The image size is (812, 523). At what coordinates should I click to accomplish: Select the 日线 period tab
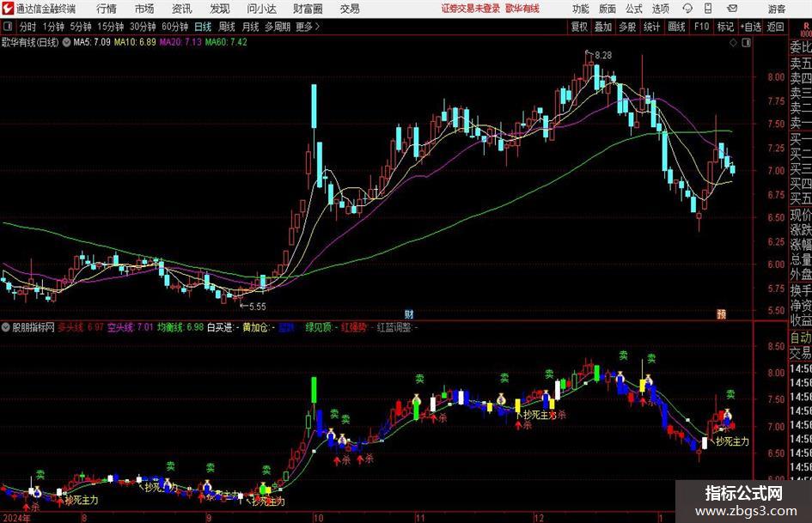pos(203,27)
